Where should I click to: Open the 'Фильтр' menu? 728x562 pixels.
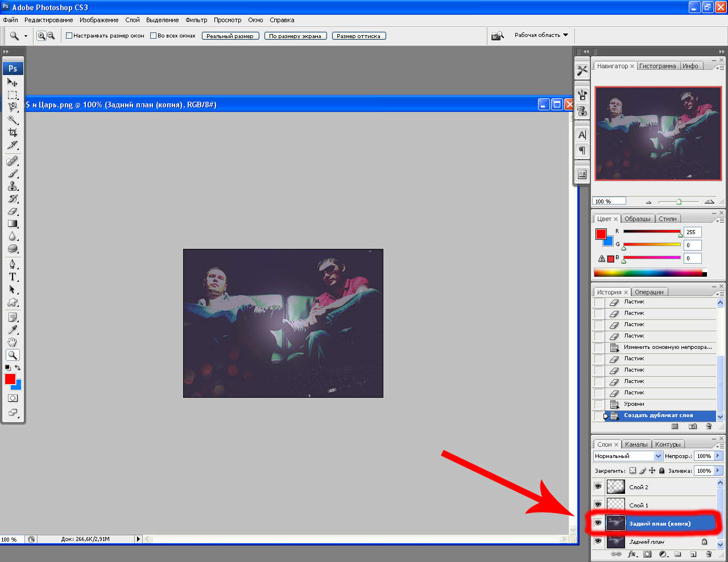196,20
